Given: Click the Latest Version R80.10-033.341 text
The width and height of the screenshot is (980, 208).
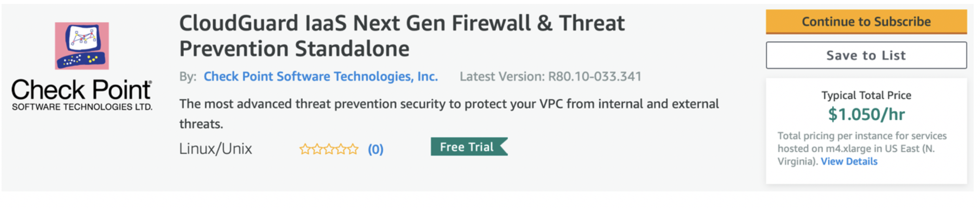Looking at the screenshot, I should (x=550, y=76).
